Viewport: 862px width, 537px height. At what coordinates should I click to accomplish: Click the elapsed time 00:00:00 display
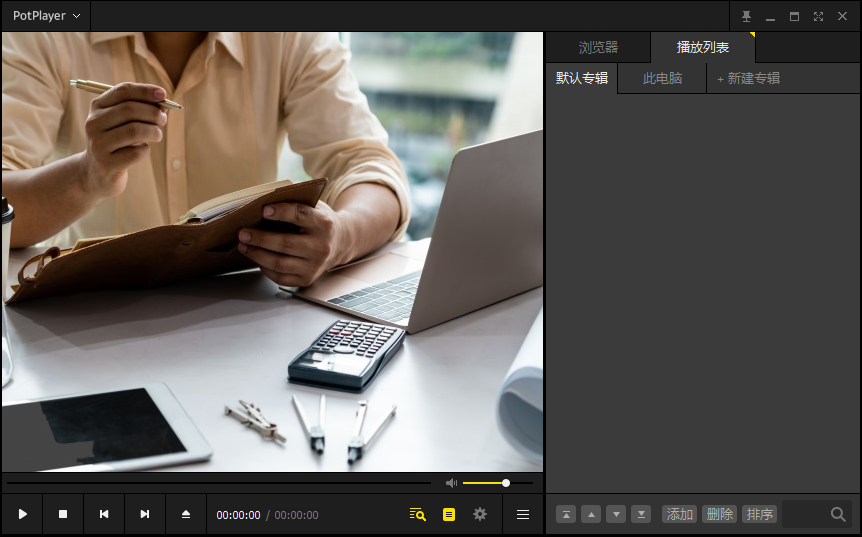coord(238,515)
